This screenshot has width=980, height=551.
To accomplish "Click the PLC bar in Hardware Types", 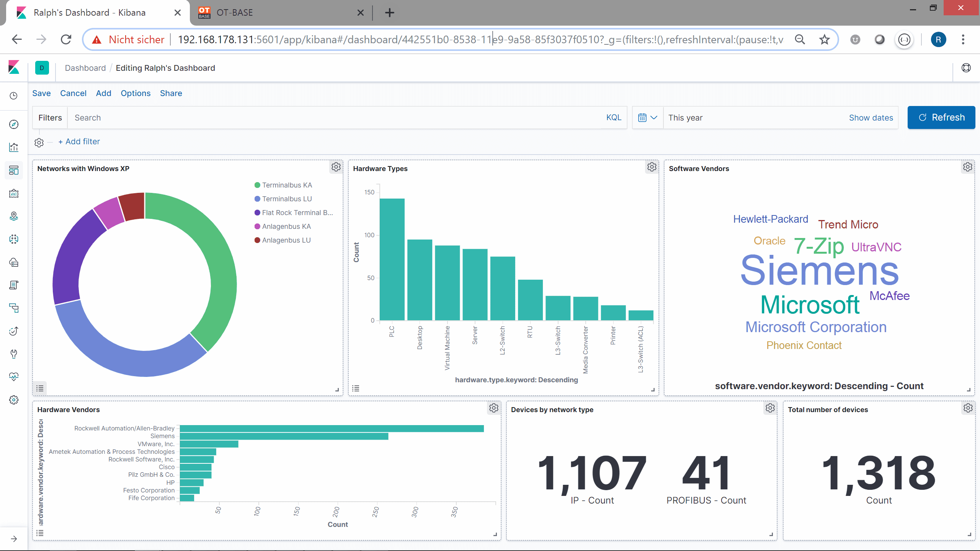I will coord(392,259).
